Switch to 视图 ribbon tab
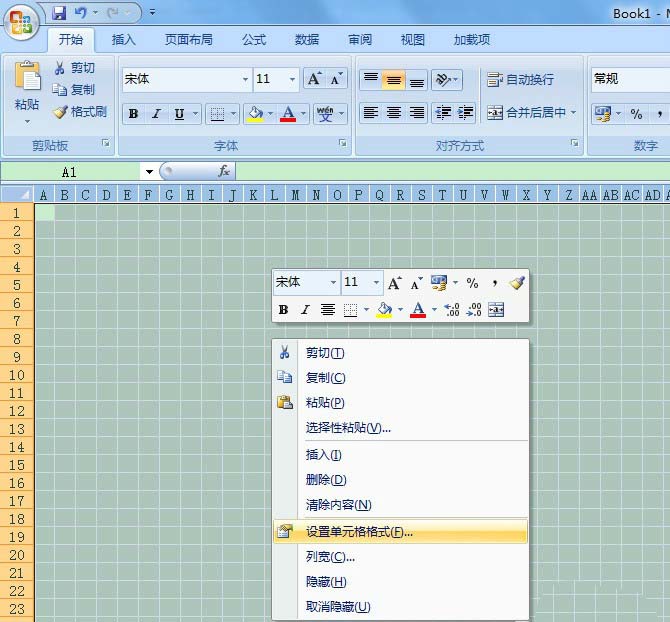Screen dimensions: 670x622 (x=413, y=40)
